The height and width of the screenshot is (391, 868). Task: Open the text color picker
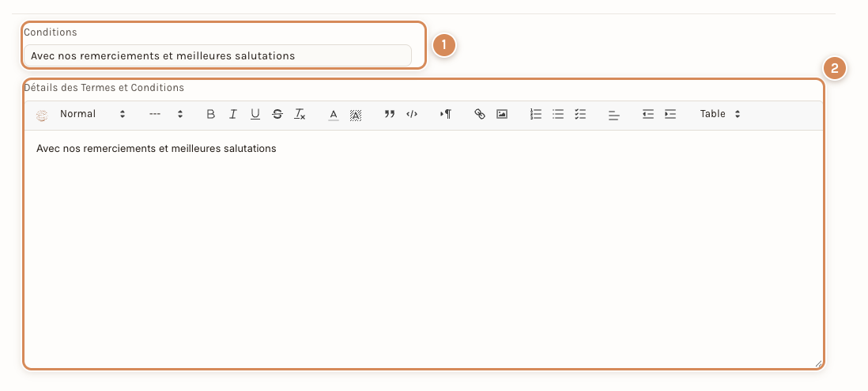(x=334, y=115)
